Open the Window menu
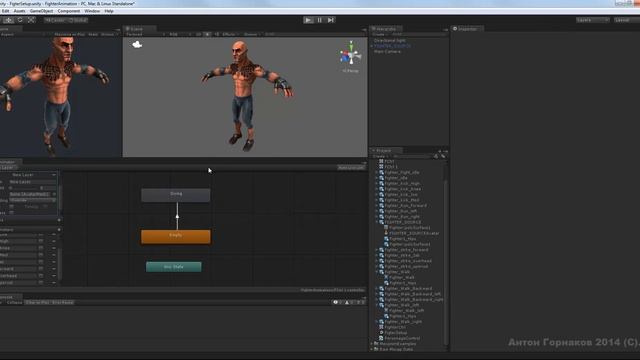 pos(92,11)
